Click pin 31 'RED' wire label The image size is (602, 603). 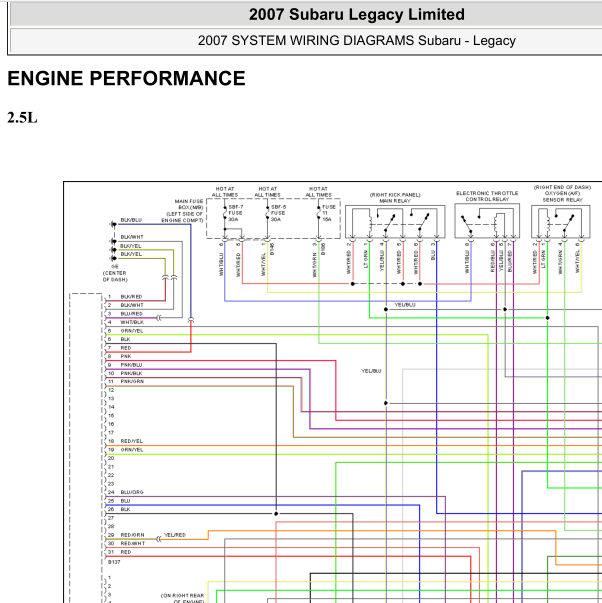click(x=126, y=552)
